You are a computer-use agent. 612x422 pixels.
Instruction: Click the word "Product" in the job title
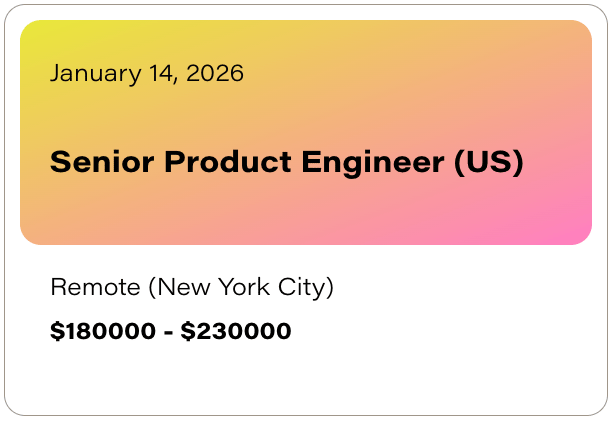[227, 162]
